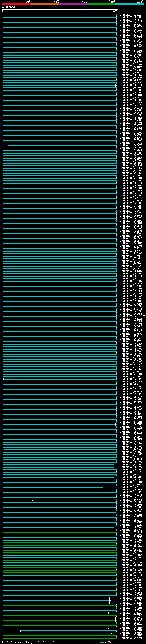This screenshot has width=146, height=644.
Task: Click the UniRef100_B6H3R8 label
Action: point(131,379)
